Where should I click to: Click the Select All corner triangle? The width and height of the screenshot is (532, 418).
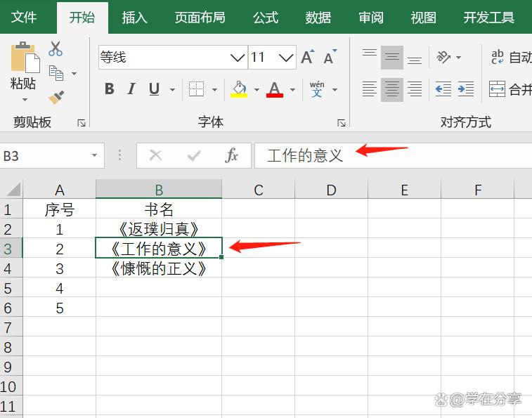point(13,189)
